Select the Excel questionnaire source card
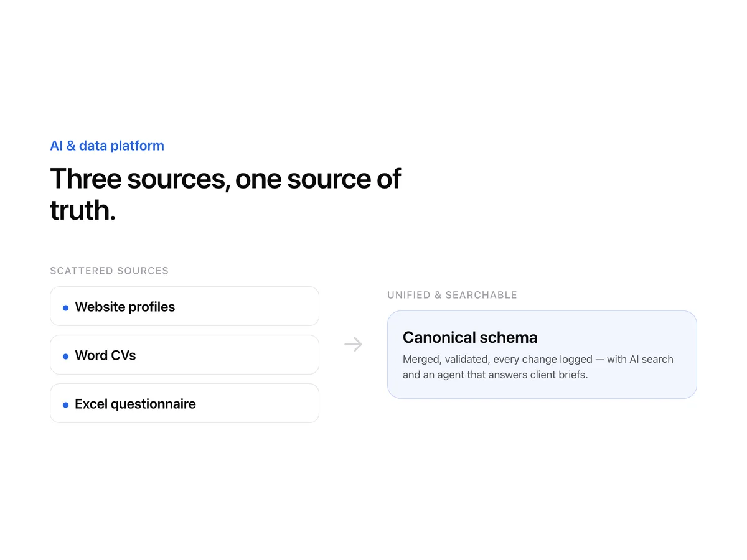The height and width of the screenshot is (560, 747). point(184,403)
